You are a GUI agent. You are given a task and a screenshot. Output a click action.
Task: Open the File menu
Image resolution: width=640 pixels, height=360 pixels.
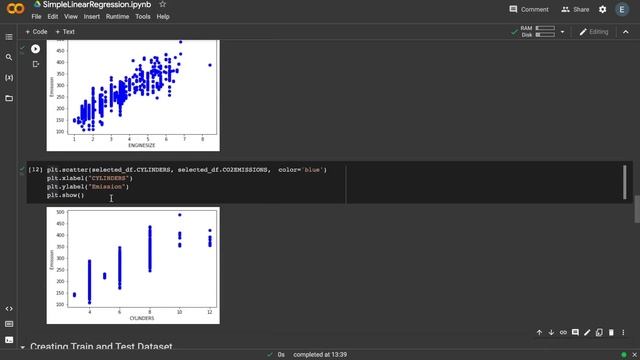[x=36, y=17]
